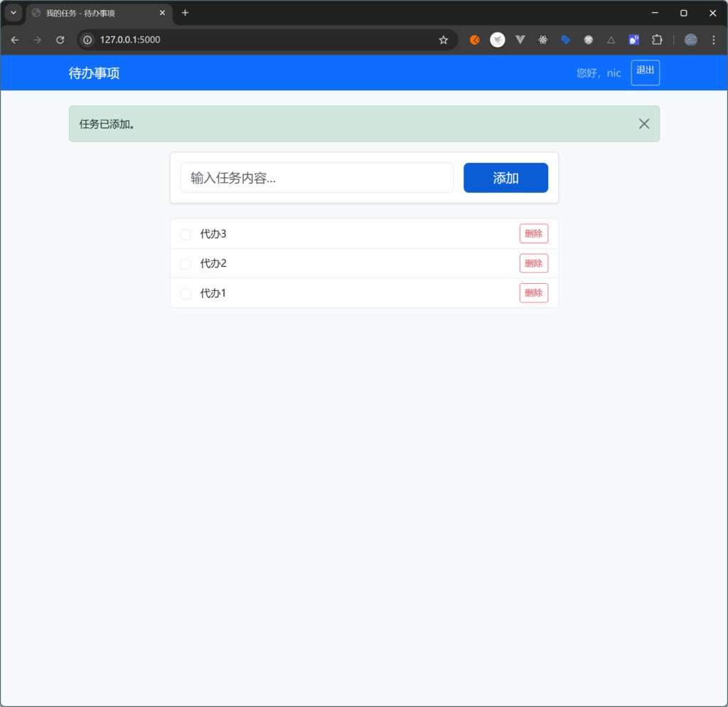The height and width of the screenshot is (707, 728).
Task: Open the React devtools extension icon
Action: pyautogui.click(x=543, y=40)
